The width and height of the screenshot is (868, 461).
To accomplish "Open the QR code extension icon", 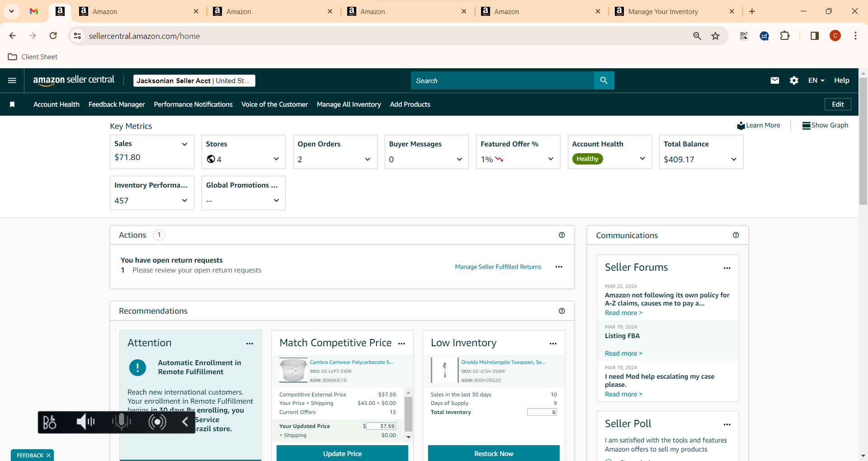I will [744, 36].
